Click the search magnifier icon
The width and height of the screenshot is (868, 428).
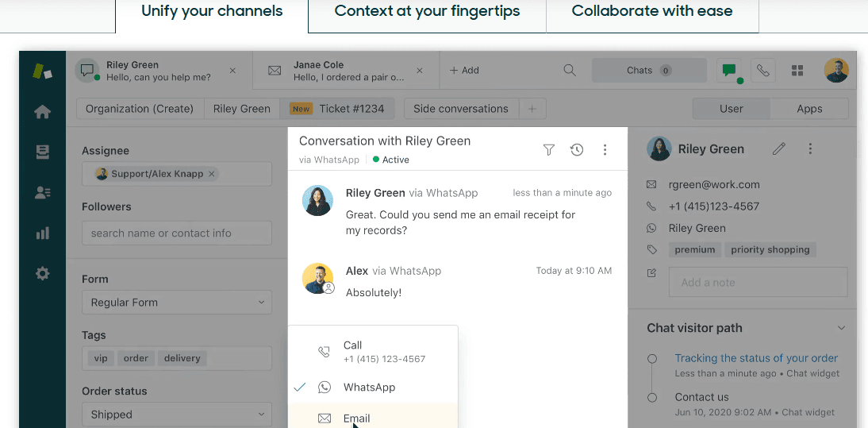[570, 71]
